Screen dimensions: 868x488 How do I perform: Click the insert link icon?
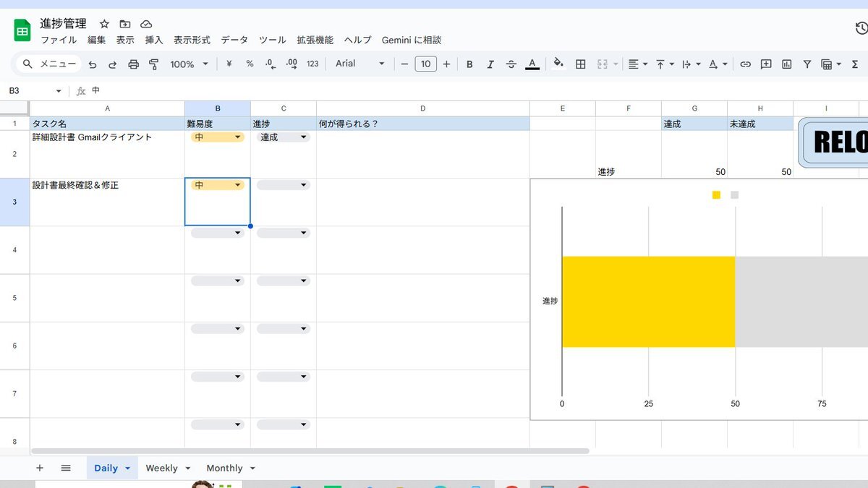pos(745,64)
